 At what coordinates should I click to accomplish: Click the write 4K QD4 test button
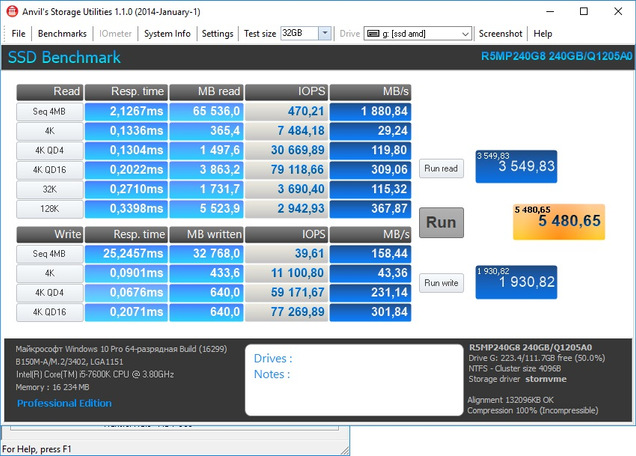(49, 293)
